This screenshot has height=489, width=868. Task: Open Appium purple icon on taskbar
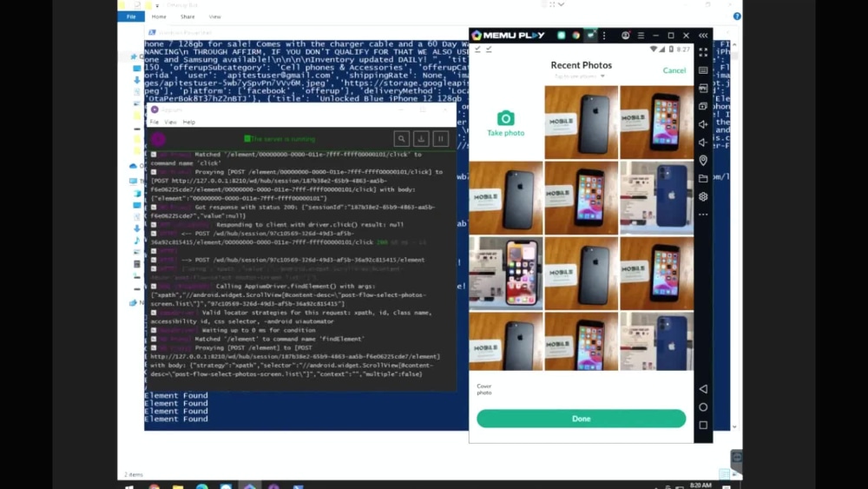[x=273, y=486]
